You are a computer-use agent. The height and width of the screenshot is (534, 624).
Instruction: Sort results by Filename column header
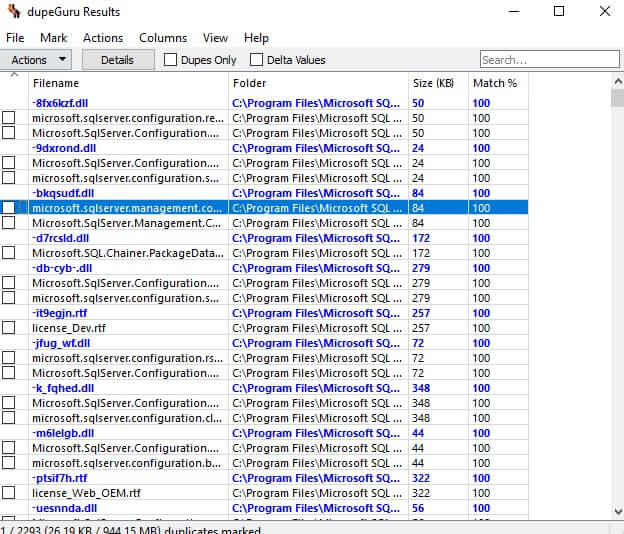pos(128,83)
